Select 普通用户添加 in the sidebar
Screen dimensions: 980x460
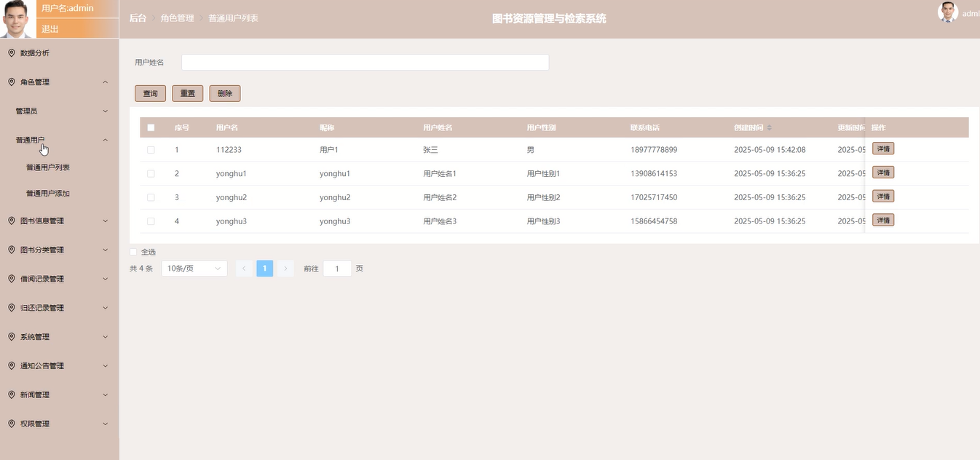[48, 194]
